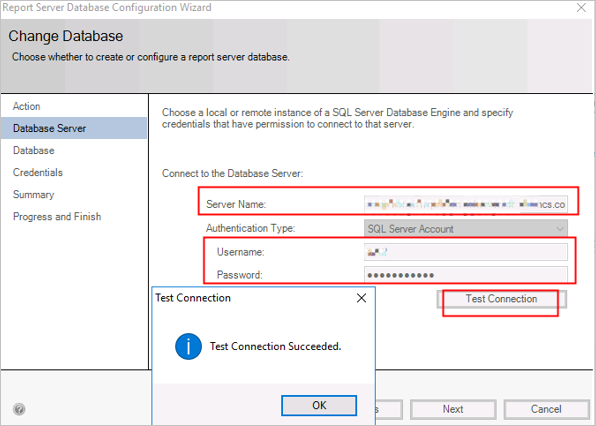The width and height of the screenshot is (596, 426).
Task: Click the Password field
Action: 466,275
